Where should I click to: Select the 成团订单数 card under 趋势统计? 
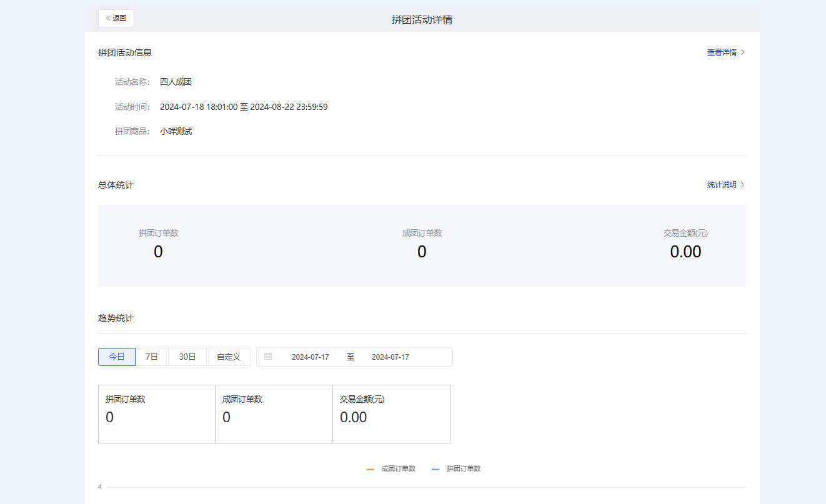point(274,414)
